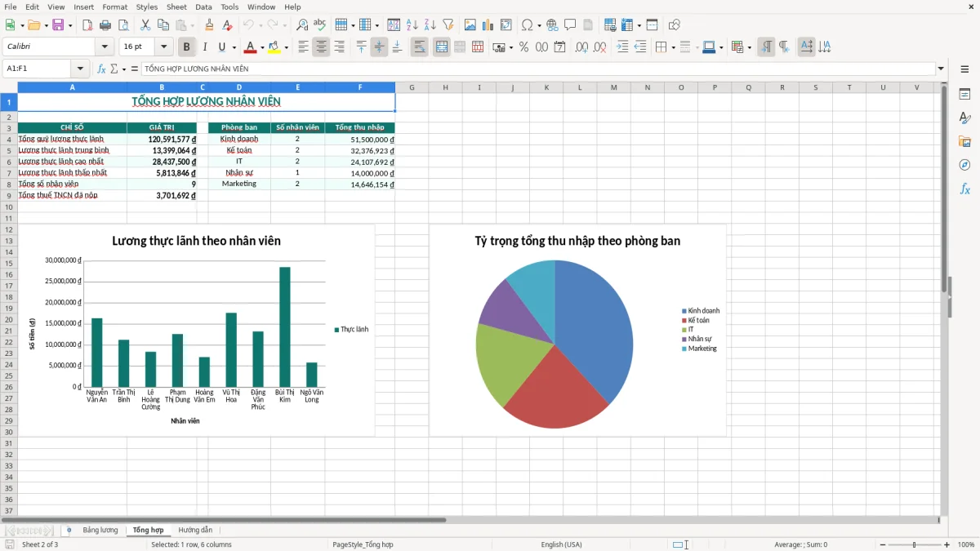The height and width of the screenshot is (551, 980).
Task: Sort descending with the Z-A icon
Action: coord(430,25)
